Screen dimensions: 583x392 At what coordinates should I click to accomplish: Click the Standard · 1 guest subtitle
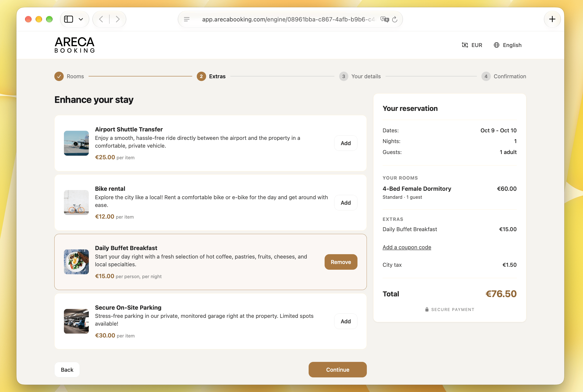click(x=402, y=197)
